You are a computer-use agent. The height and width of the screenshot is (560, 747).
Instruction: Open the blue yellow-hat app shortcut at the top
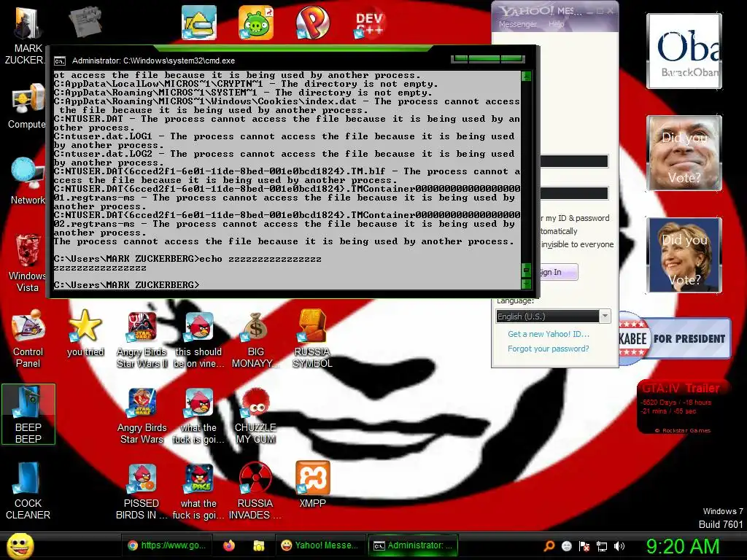199,23
